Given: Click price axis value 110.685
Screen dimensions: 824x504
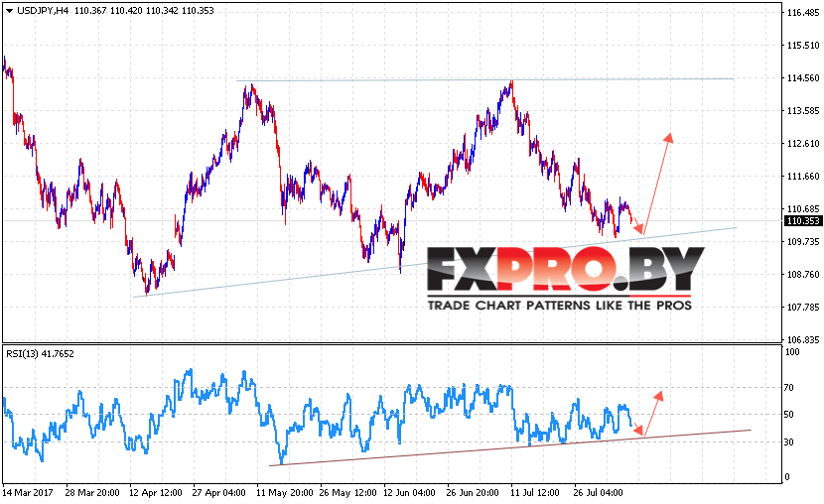Looking at the screenshot, I should coord(803,209).
